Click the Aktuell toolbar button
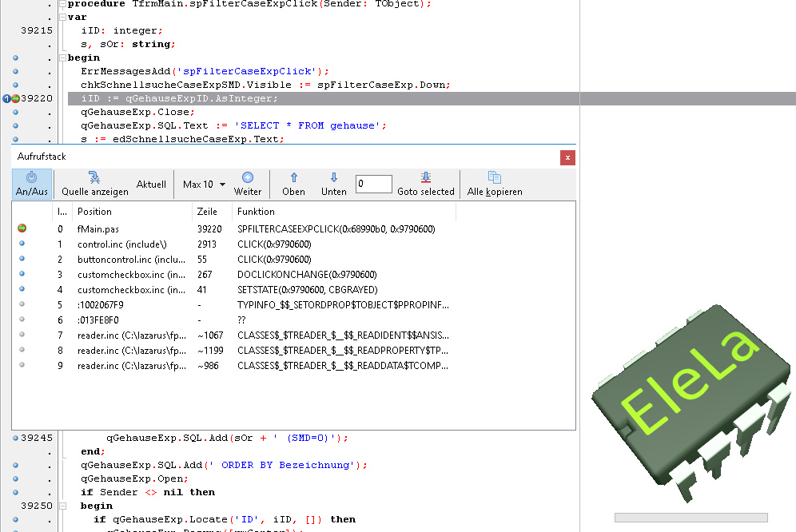The width and height of the screenshot is (796, 532). [x=151, y=185]
